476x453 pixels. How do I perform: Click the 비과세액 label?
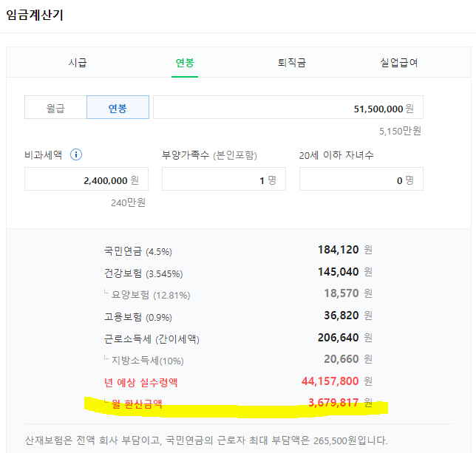[43, 155]
